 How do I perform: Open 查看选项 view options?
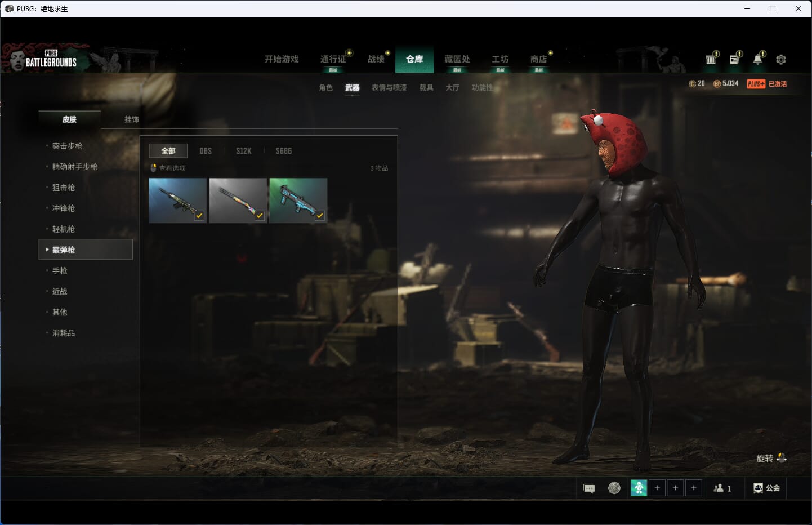point(168,168)
